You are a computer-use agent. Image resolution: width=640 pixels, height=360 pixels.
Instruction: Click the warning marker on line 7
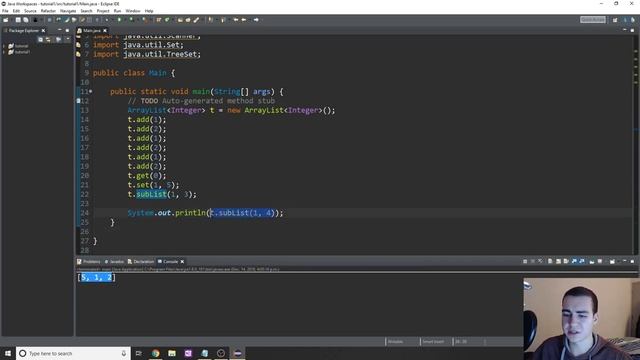[78, 54]
